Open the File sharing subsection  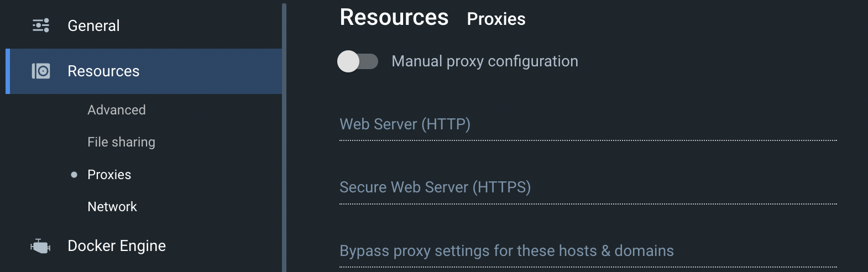(121, 142)
